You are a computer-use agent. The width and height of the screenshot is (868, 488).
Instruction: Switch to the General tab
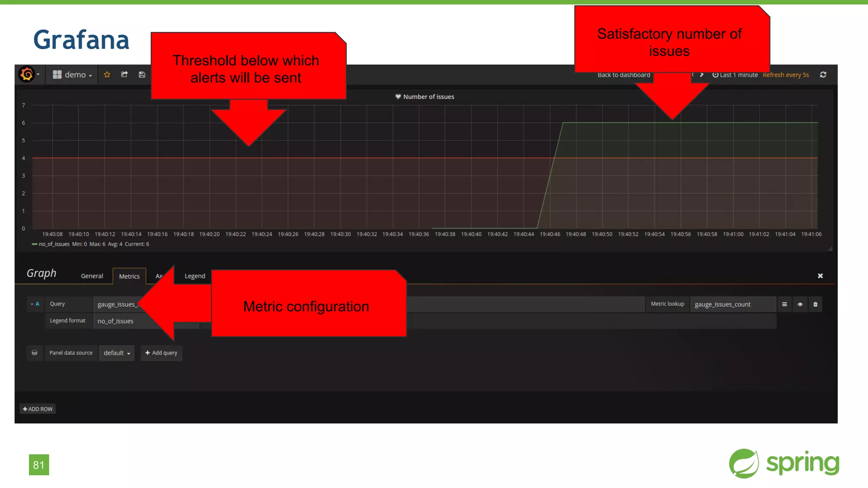click(92, 276)
